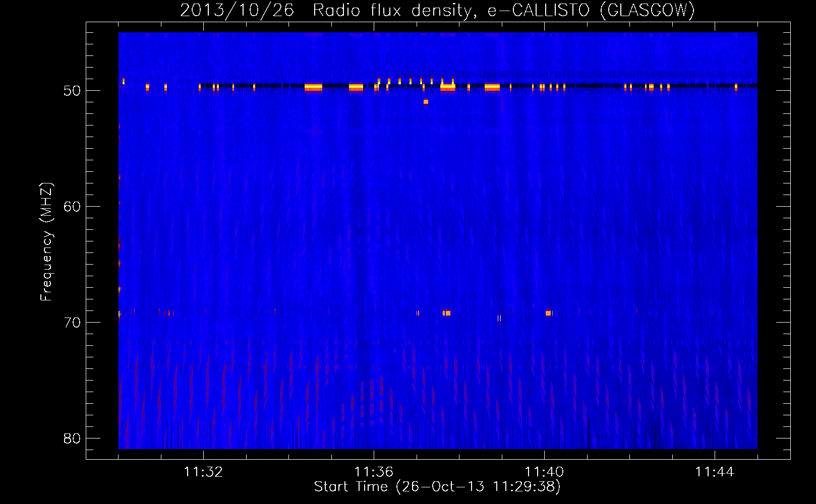Select the 'e-CALLISTO (GLASGOW)' title text

tap(592, 11)
